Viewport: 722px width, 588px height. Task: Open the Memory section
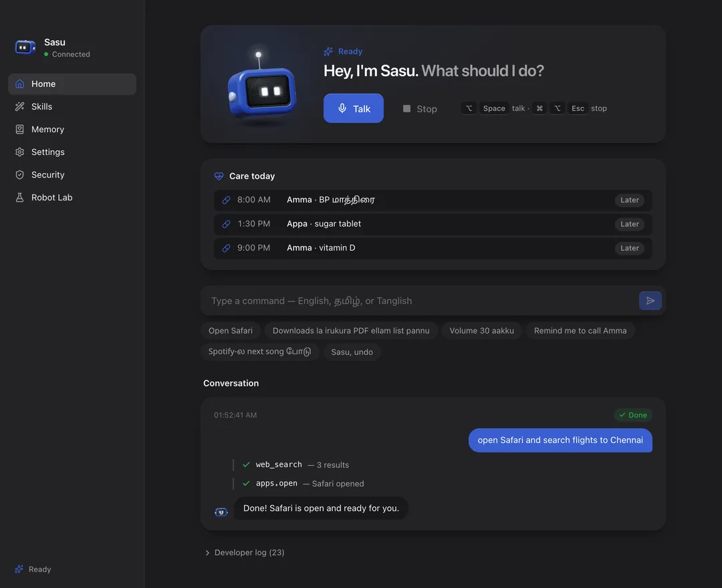coord(72,129)
